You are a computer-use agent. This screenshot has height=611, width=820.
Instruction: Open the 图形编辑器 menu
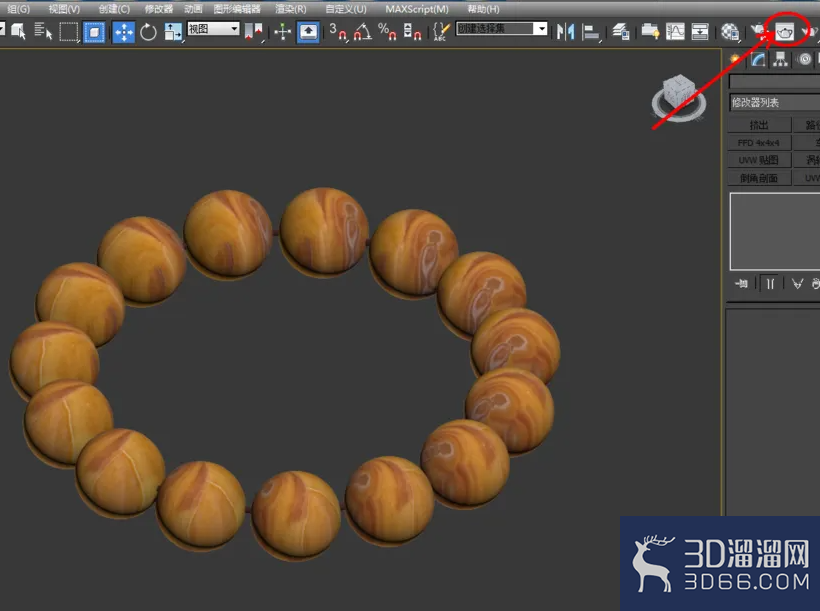pos(237,9)
